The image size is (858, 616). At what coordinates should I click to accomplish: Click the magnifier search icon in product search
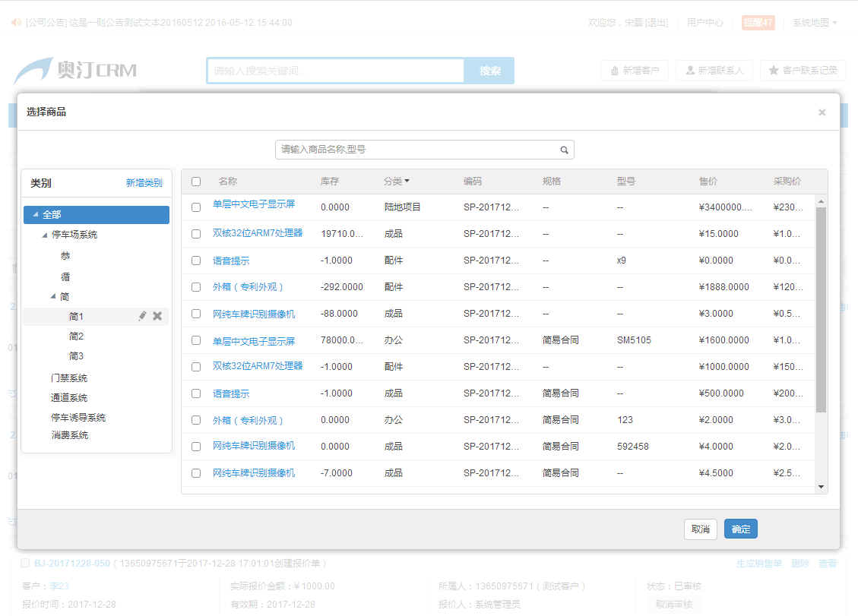click(564, 150)
